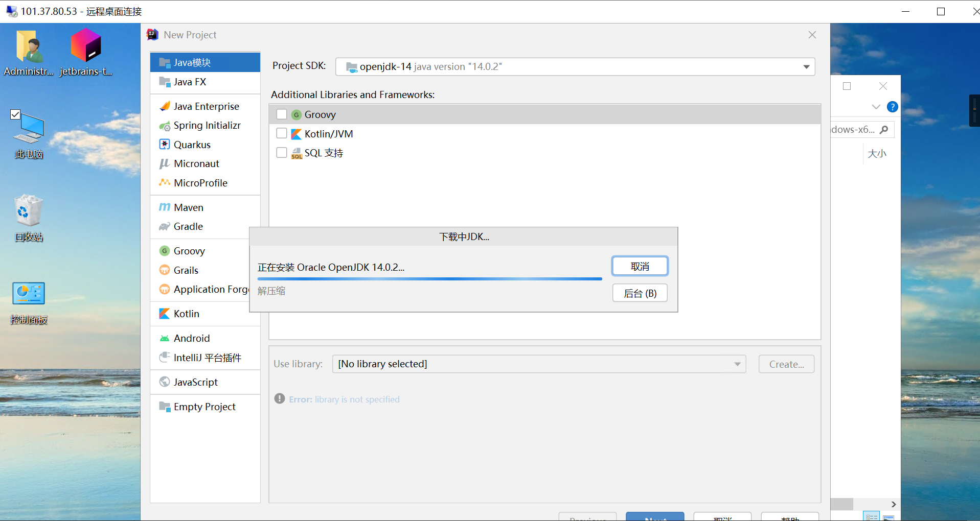The width and height of the screenshot is (980, 521).
Task: Select the Administrator folder desktop icon
Action: (x=29, y=53)
